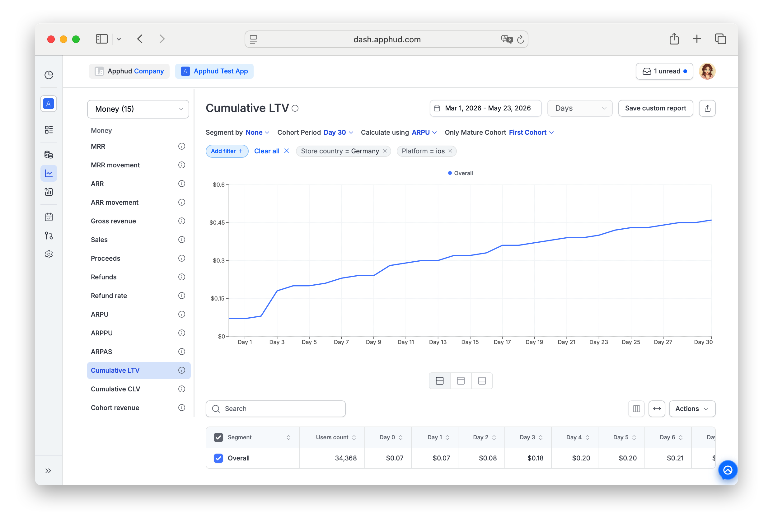Click Clear all filters link
The height and width of the screenshot is (532, 773).
click(x=271, y=151)
